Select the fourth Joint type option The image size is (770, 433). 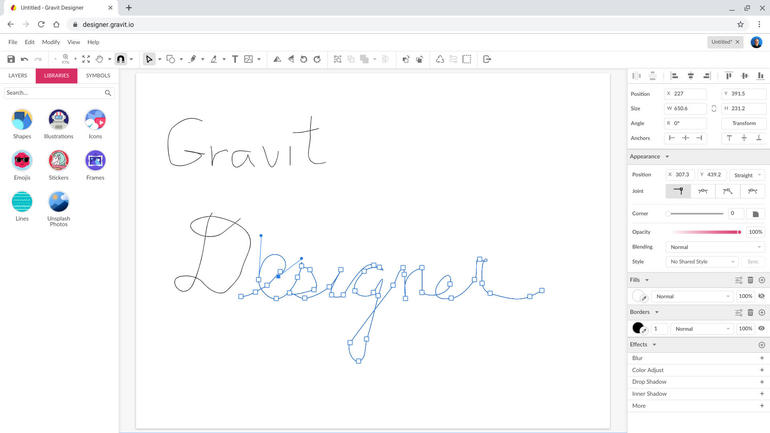752,191
